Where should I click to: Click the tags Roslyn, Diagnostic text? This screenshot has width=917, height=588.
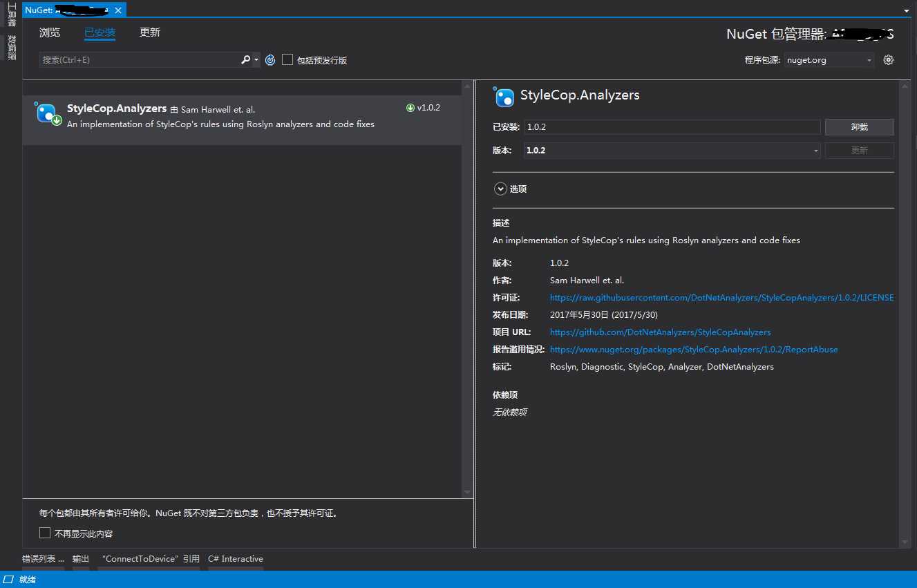pos(662,367)
